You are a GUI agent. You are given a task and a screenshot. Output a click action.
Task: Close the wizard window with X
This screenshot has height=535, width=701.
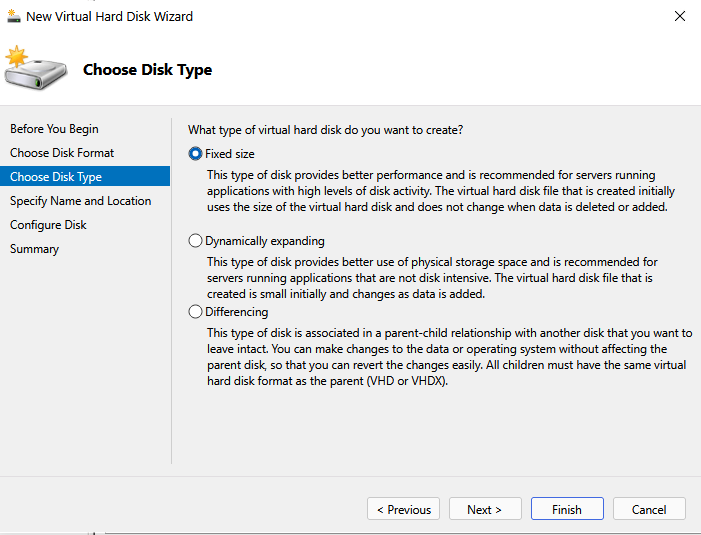(x=680, y=16)
